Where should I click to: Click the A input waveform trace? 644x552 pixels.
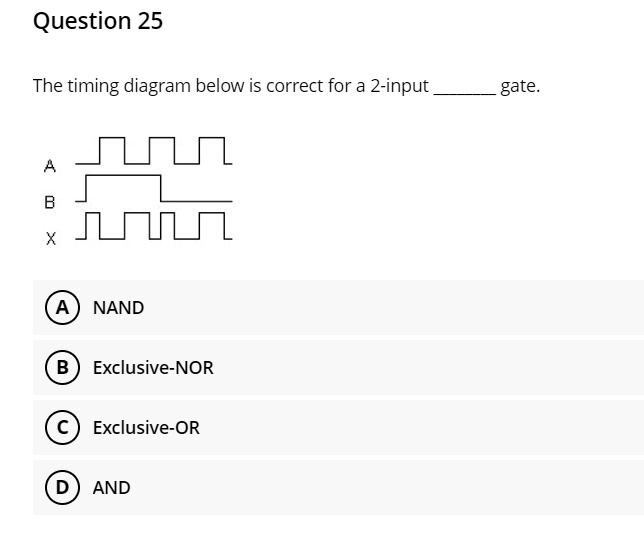coord(154,151)
